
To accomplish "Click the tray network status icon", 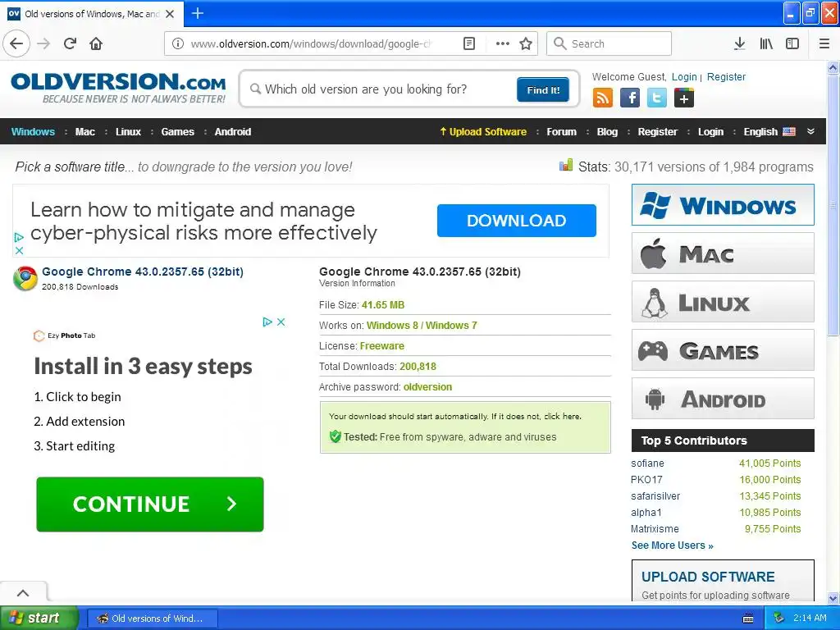I will pos(779,619).
